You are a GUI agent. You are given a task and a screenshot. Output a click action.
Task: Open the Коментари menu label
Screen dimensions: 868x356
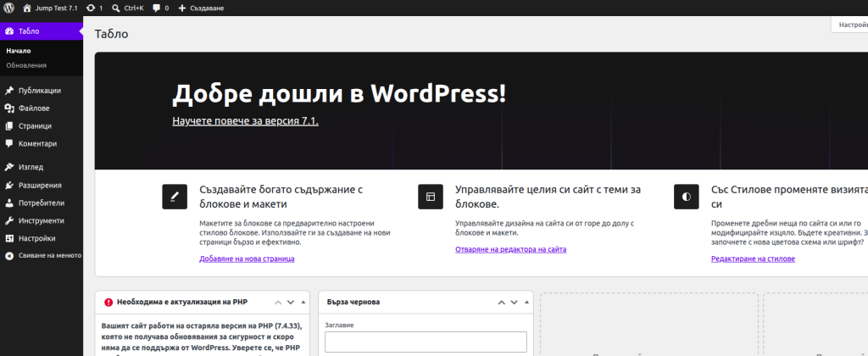37,143
